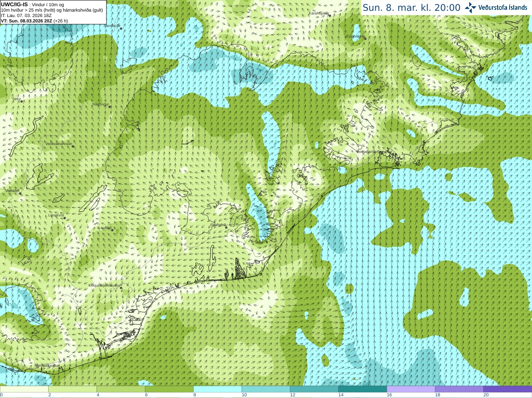The height and width of the screenshot is (398, 532).
Task: Click the Hágöngur place label
Action: (100, 104)
